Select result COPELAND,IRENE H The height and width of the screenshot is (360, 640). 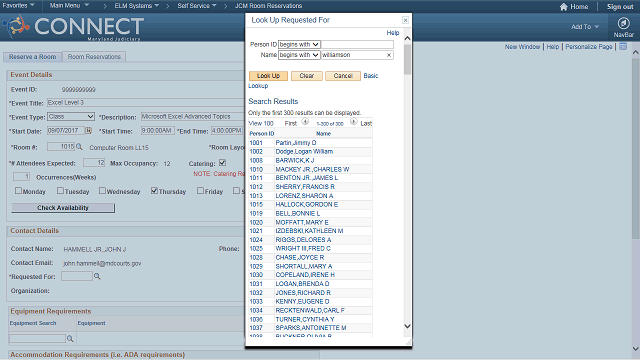[305, 275]
